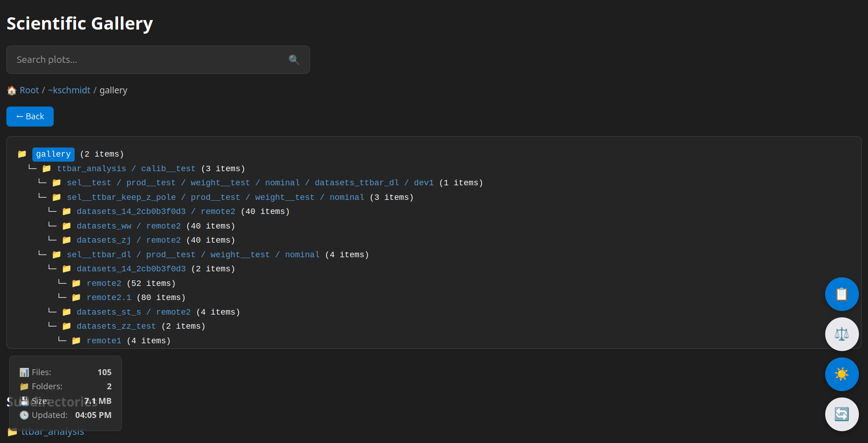
Task: Click the folder icon on the sel__ttbar_keep_z_pole row
Action: [56, 197]
